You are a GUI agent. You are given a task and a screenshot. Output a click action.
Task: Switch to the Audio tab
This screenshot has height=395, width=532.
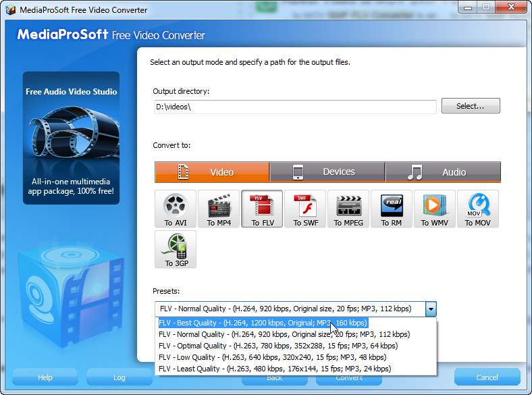(x=443, y=172)
